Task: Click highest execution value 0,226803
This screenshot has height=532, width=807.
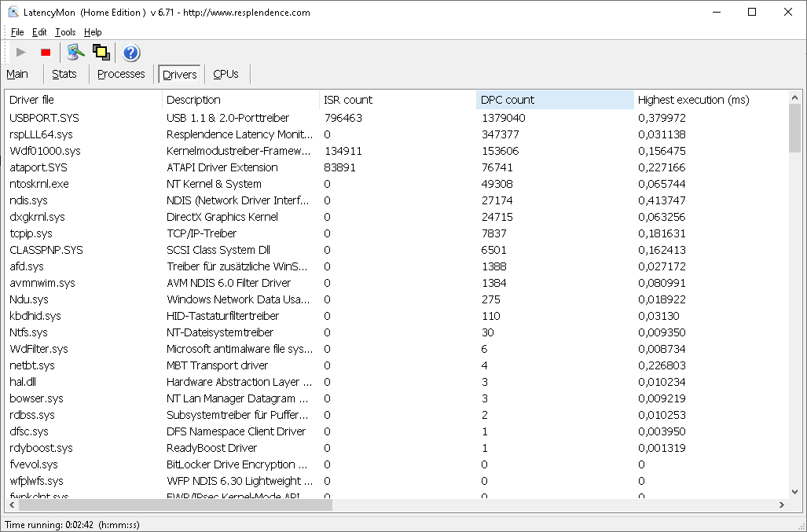Action: [x=662, y=365]
